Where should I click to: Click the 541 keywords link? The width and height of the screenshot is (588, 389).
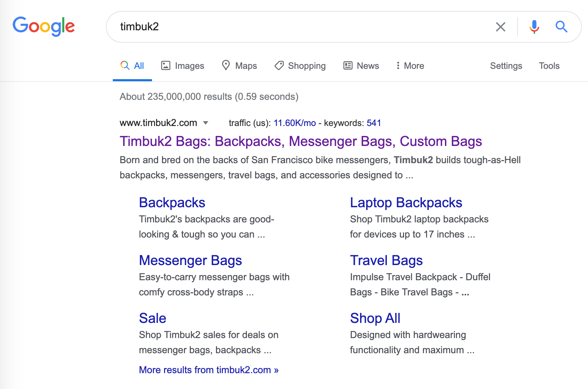coord(374,123)
